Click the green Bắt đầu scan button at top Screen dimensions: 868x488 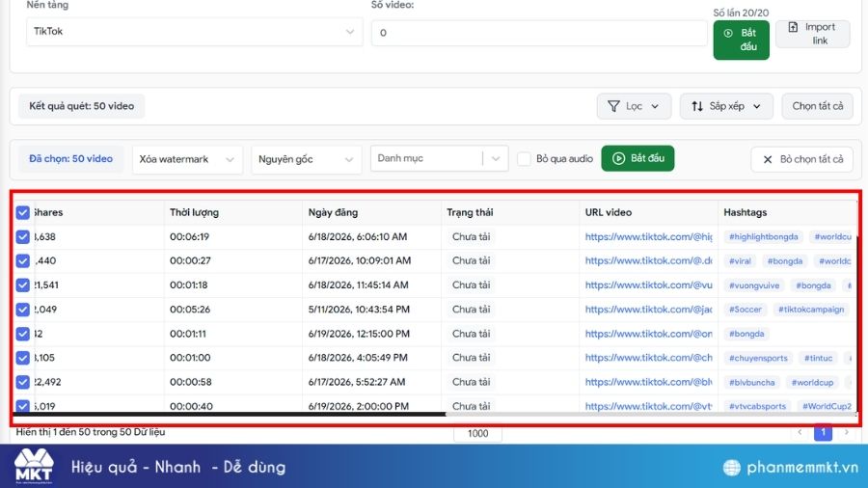point(741,40)
